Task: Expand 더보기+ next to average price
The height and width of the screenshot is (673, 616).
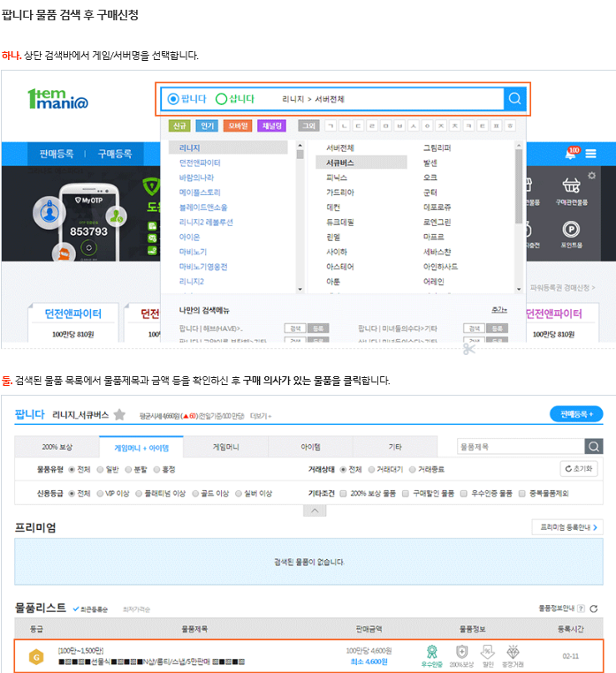Action: pos(261,416)
